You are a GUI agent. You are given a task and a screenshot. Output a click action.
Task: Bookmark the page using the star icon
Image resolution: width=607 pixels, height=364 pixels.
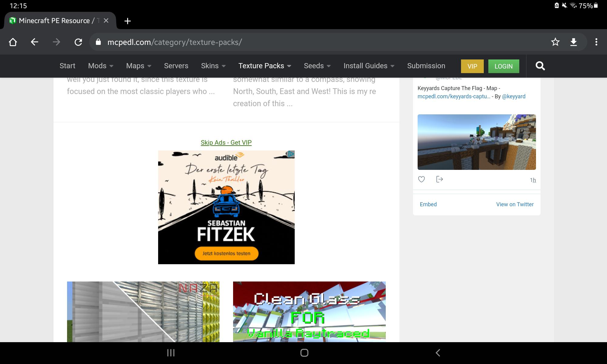pyautogui.click(x=555, y=42)
